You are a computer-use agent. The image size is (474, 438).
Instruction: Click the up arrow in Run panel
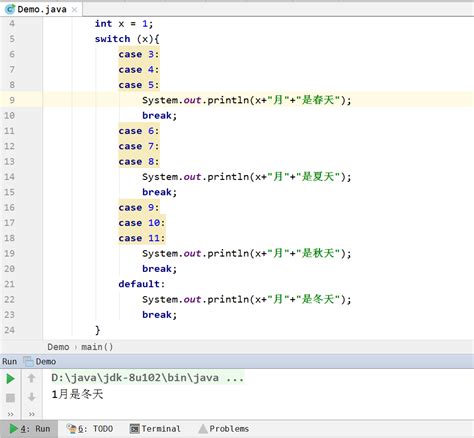[31, 378]
